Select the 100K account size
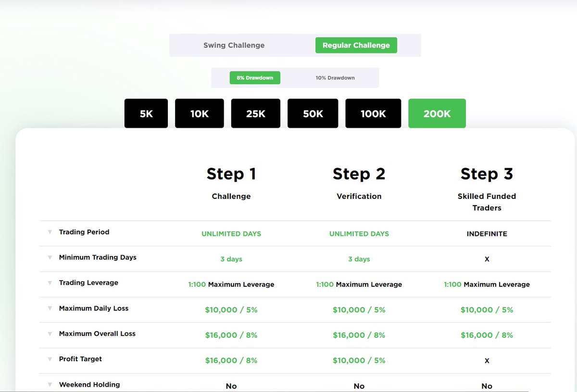 click(x=373, y=113)
